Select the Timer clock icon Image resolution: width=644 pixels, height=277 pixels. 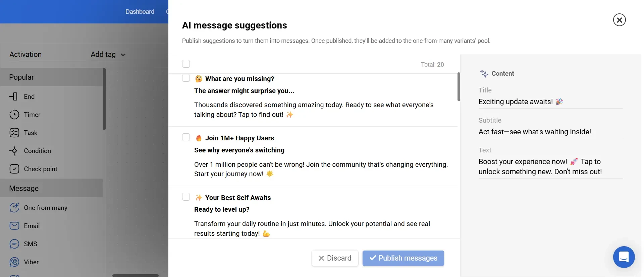14,115
